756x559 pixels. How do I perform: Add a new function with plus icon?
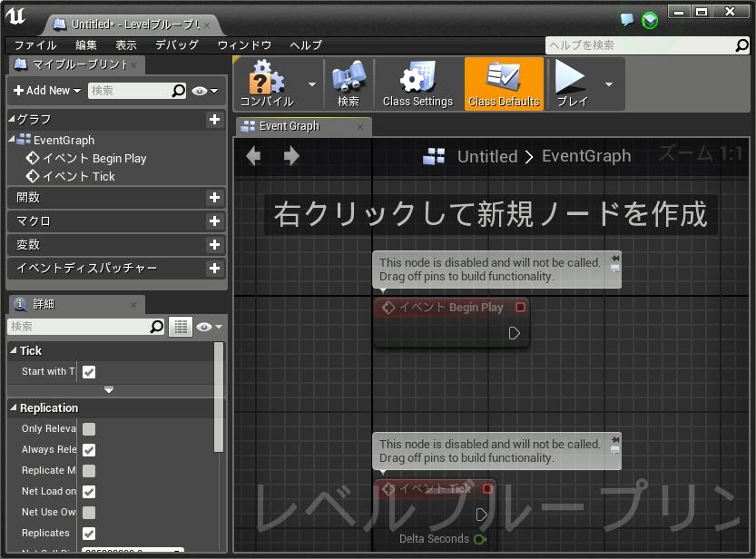(214, 198)
